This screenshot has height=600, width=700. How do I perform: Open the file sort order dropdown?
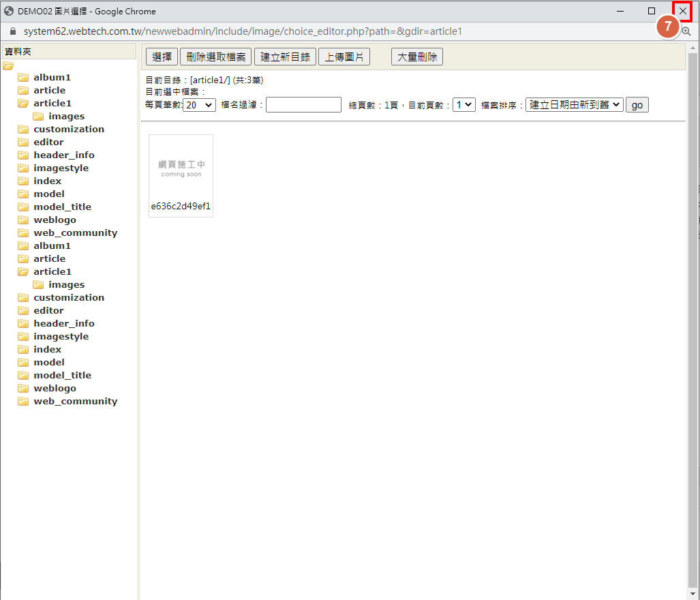tap(574, 105)
